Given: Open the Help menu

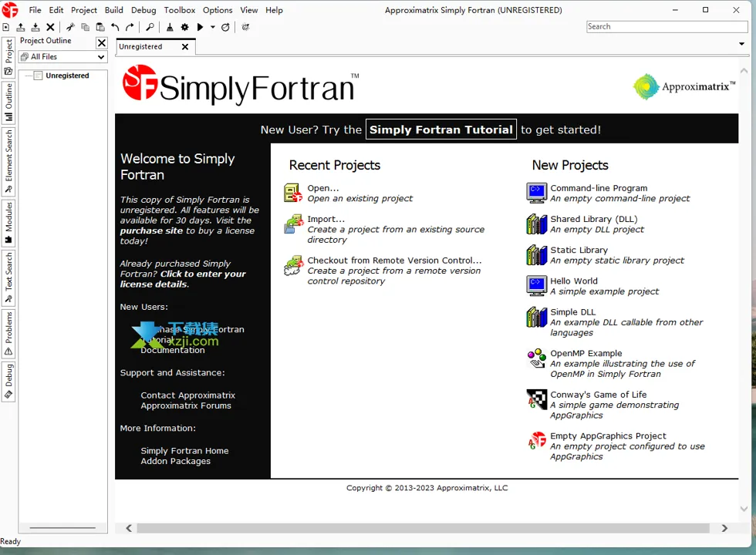Looking at the screenshot, I should pos(274,10).
